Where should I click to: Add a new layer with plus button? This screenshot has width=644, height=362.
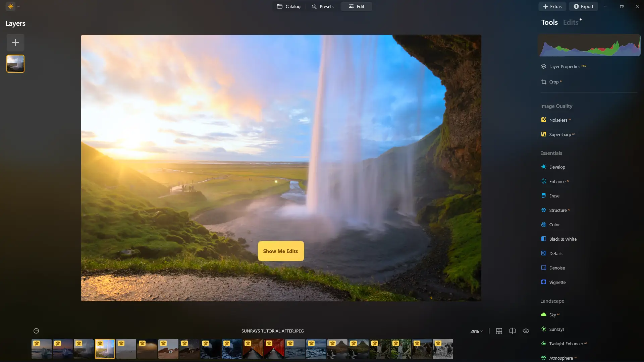pos(15,43)
